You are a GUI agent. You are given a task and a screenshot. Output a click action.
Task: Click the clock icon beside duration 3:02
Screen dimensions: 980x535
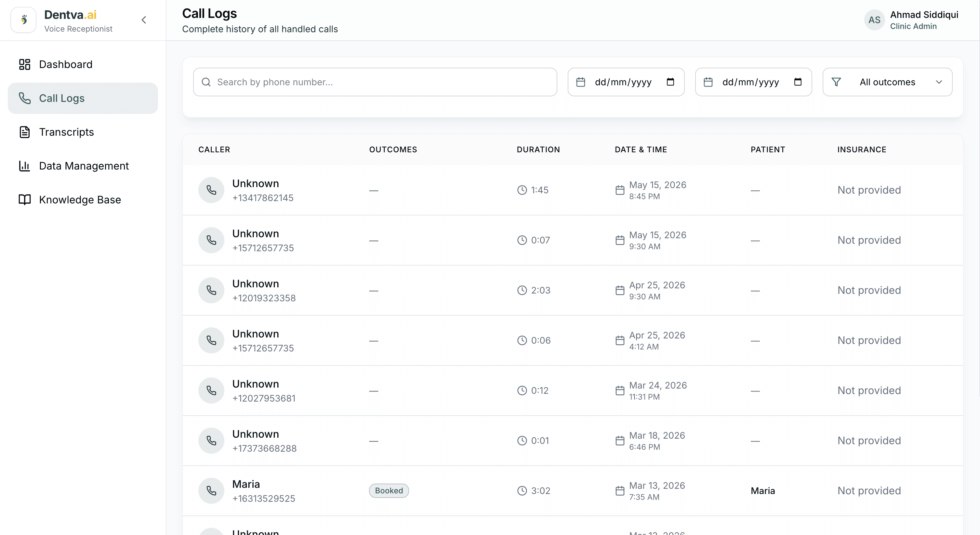click(522, 491)
